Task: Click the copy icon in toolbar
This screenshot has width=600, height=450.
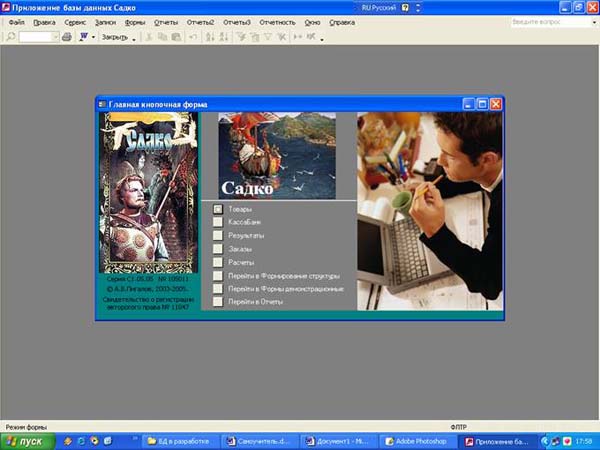Action: [x=163, y=37]
